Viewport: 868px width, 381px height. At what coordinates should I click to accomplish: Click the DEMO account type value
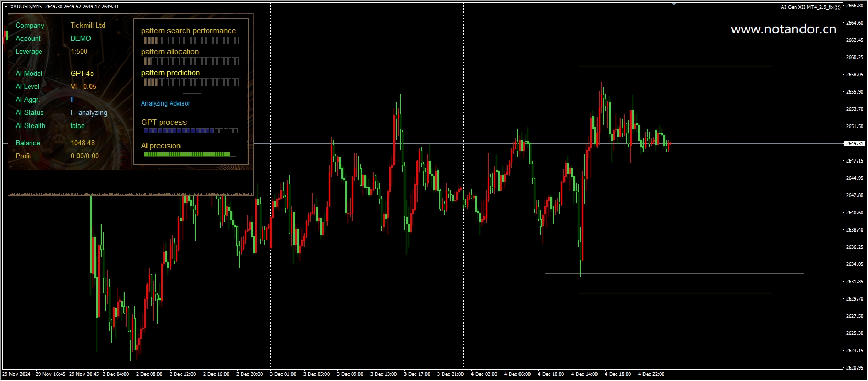[81, 39]
